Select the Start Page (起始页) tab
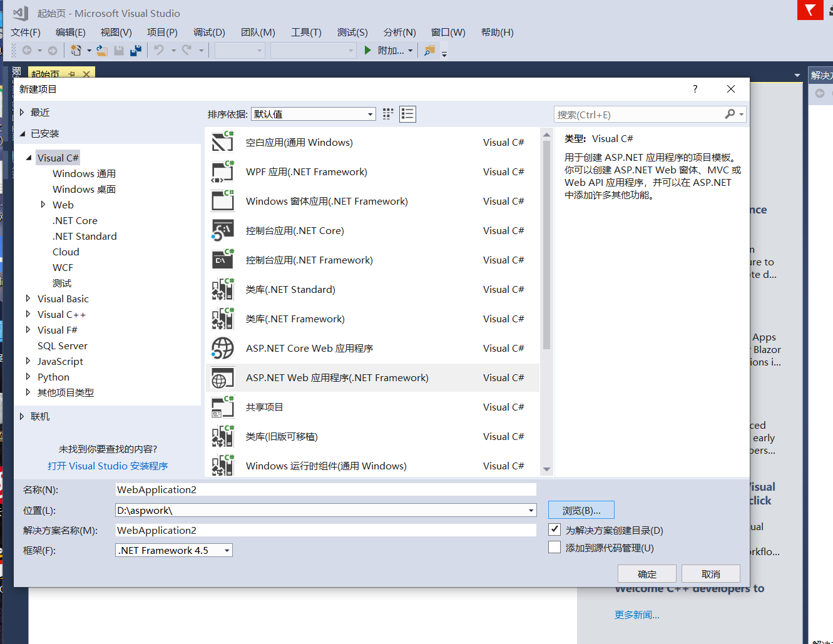Viewport: 833px width, 644px height. [x=46, y=73]
